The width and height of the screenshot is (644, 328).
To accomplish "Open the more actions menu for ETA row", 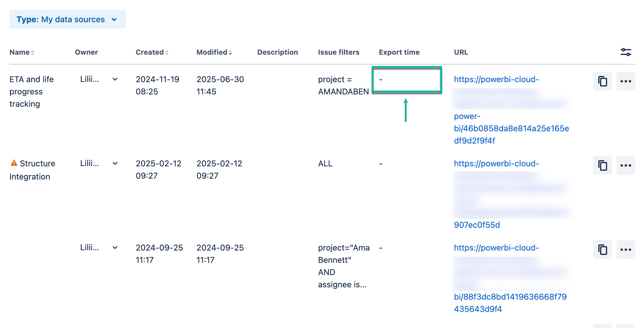I will point(626,81).
